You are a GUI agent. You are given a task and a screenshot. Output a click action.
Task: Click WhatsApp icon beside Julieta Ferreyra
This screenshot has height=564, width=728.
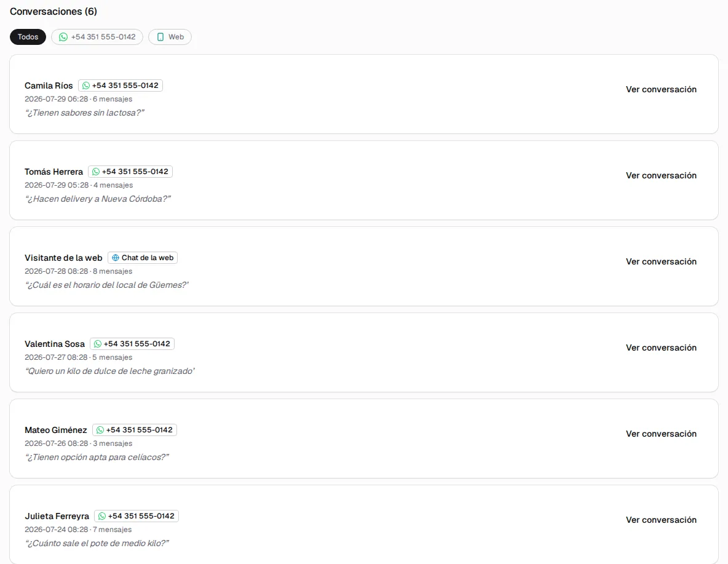tap(101, 516)
